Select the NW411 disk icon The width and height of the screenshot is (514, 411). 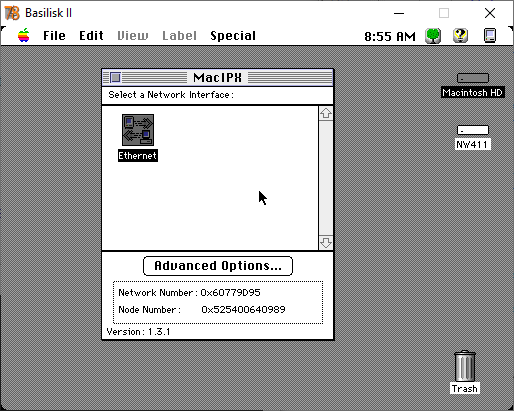(x=473, y=130)
